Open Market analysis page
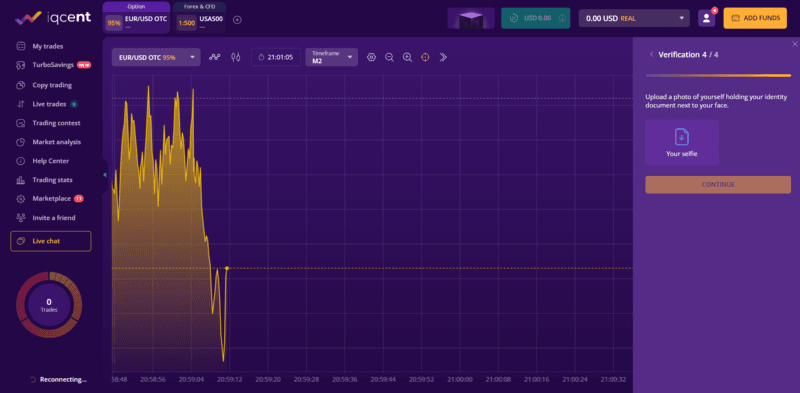 [x=57, y=142]
